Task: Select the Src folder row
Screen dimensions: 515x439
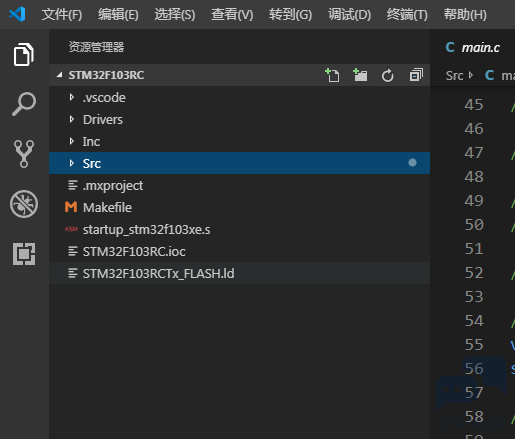Action: 239,163
